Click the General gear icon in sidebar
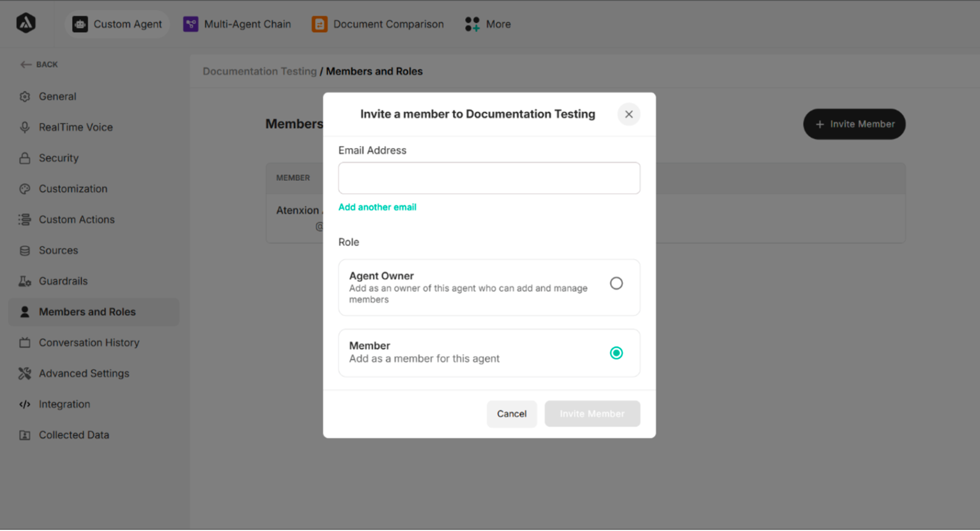 coord(25,97)
